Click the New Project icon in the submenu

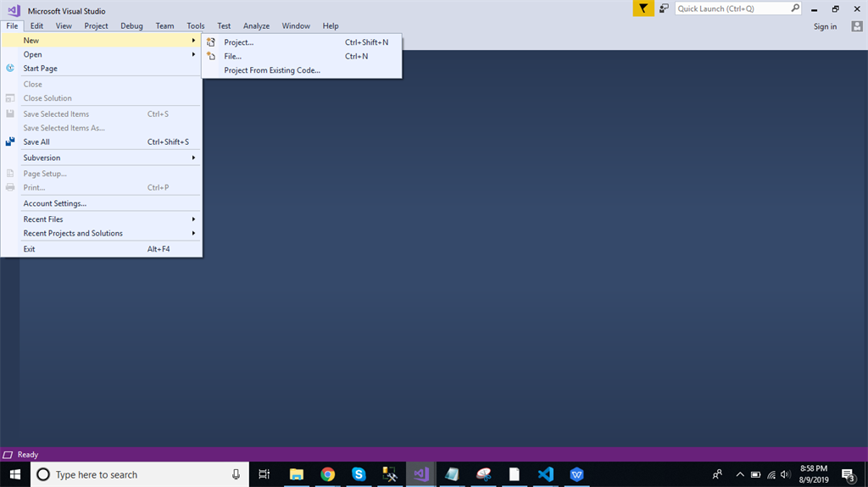tap(211, 42)
